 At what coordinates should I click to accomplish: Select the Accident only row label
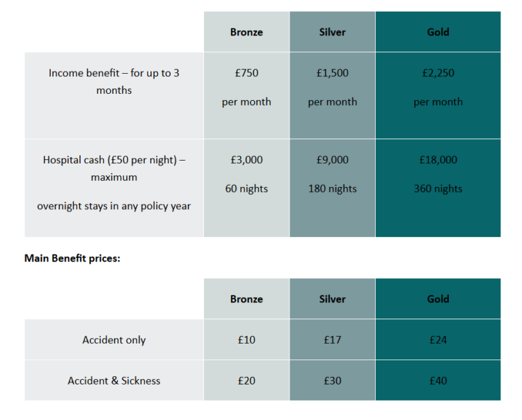(x=114, y=340)
